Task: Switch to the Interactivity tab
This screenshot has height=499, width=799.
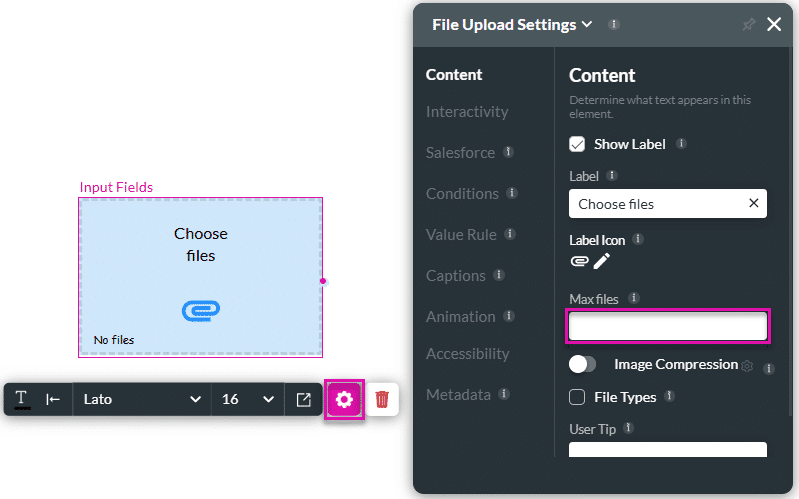Action: click(x=467, y=112)
